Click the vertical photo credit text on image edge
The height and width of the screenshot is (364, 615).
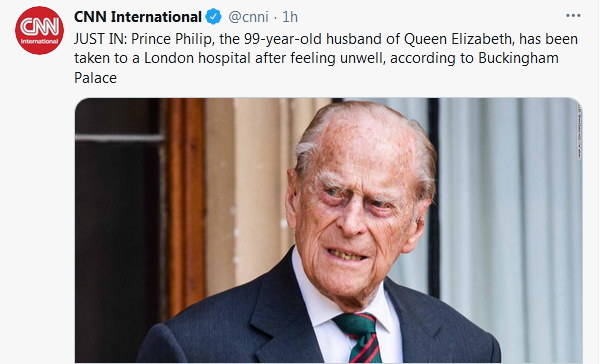(x=579, y=131)
